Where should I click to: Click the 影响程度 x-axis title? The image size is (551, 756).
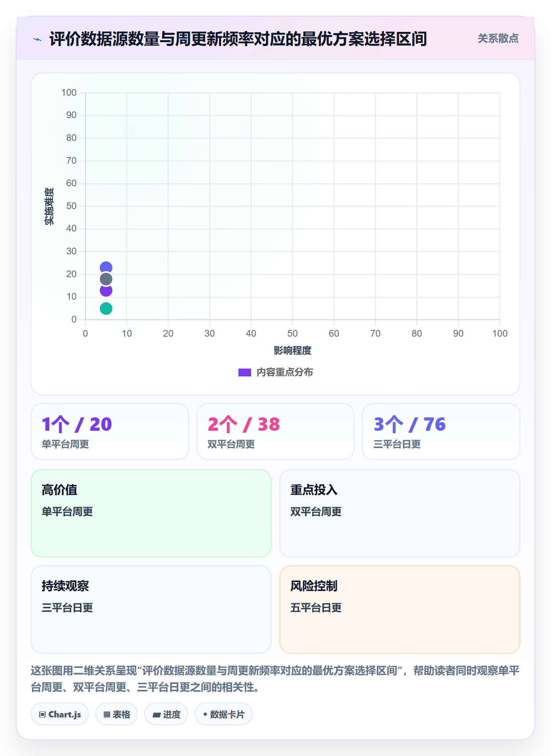[x=292, y=350]
